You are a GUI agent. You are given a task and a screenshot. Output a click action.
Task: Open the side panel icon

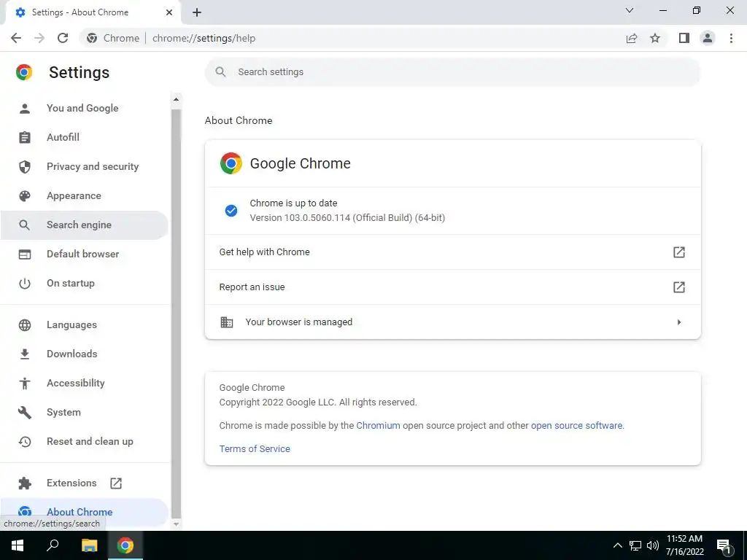pos(684,38)
